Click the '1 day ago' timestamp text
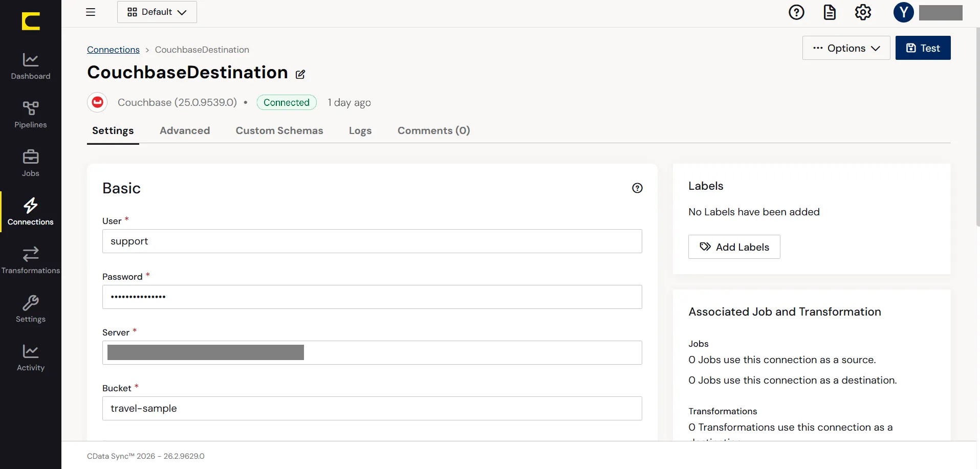The width and height of the screenshot is (980, 469). pyautogui.click(x=350, y=103)
